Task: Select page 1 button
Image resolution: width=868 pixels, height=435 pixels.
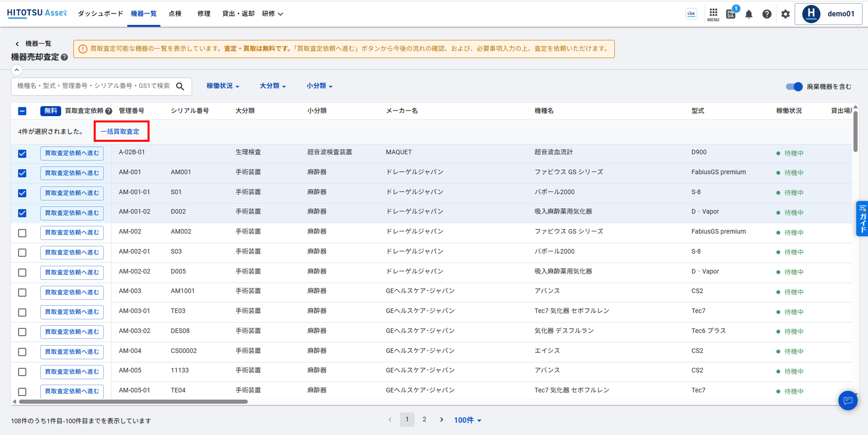Action: 407,419
